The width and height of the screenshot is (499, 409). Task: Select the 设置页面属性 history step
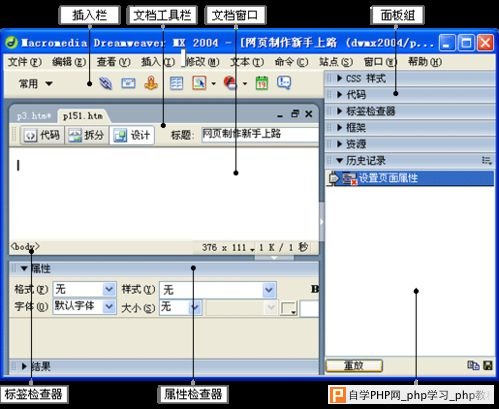(x=410, y=178)
